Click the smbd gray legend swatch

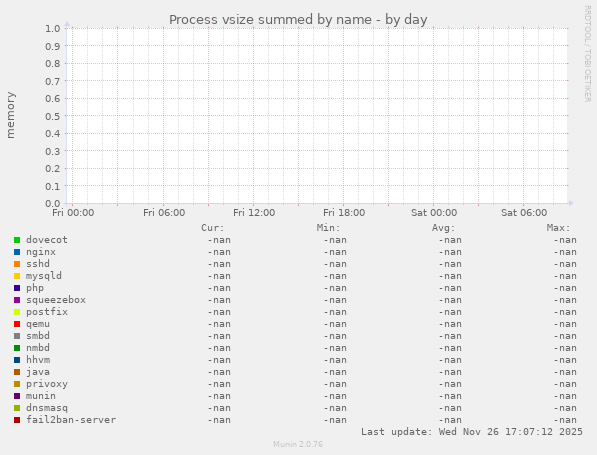[x=17, y=336]
